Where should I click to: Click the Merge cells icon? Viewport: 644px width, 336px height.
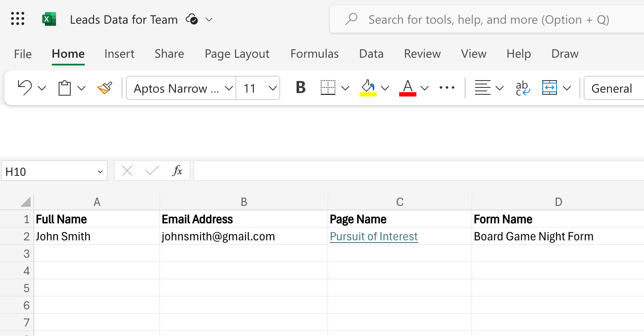(x=550, y=88)
